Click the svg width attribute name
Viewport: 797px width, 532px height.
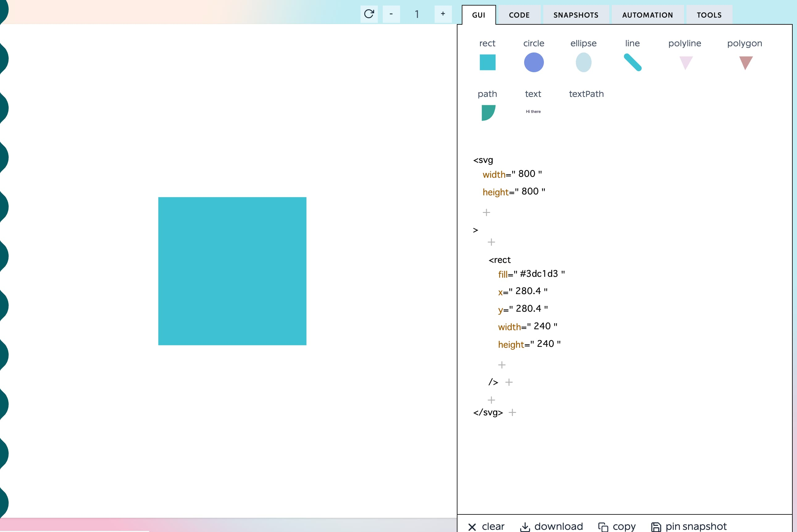(494, 174)
